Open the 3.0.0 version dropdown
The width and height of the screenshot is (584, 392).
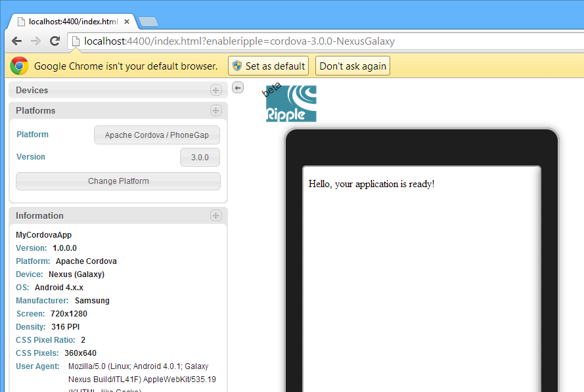(200, 157)
